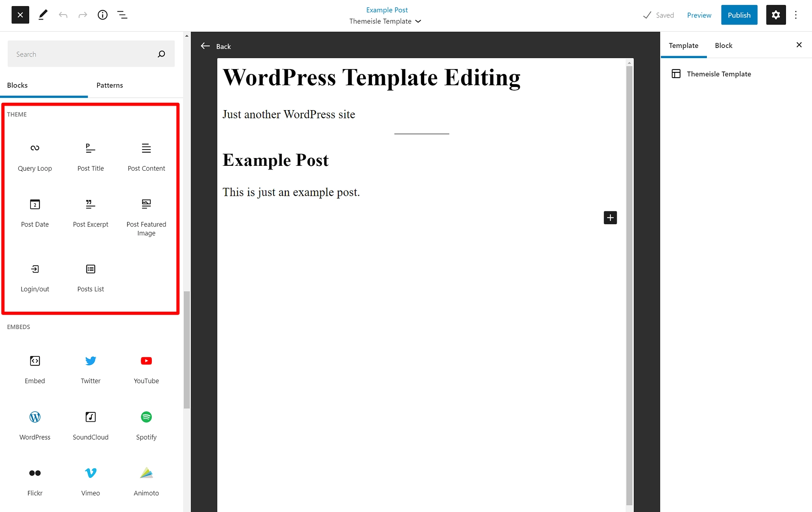Viewport: 812px width, 512px height.
Task: Click the undo arrow button
Action: 63,15
